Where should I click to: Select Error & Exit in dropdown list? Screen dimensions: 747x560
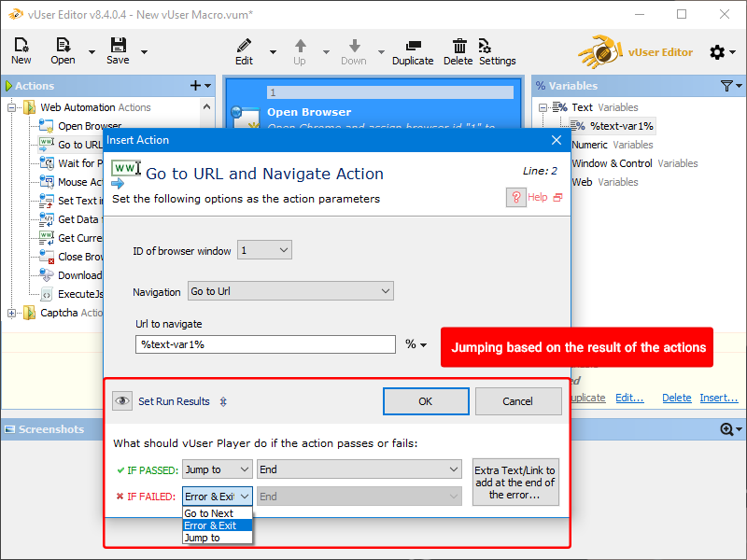click(x=218, y=525)
